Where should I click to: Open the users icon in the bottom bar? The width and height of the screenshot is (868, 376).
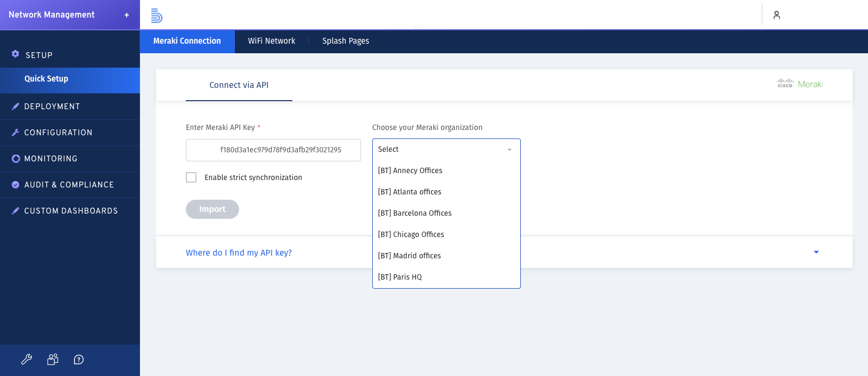pos(53,359)
